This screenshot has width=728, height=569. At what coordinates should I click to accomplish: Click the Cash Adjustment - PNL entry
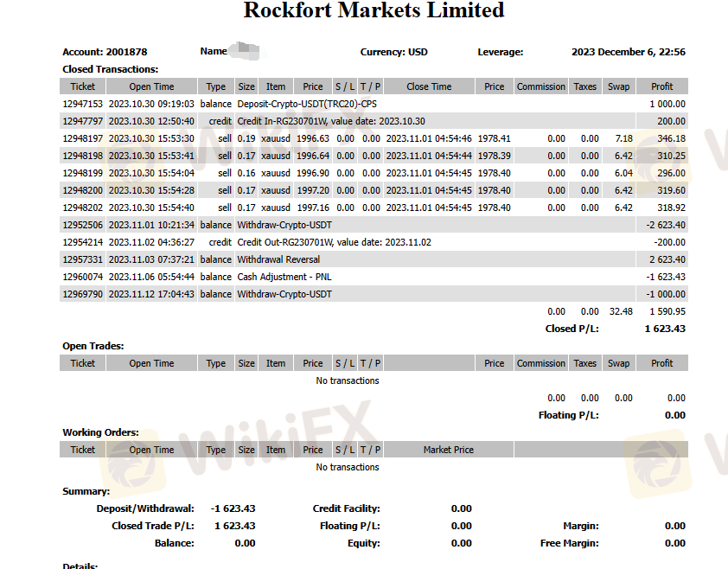click(x=284, y=277)
